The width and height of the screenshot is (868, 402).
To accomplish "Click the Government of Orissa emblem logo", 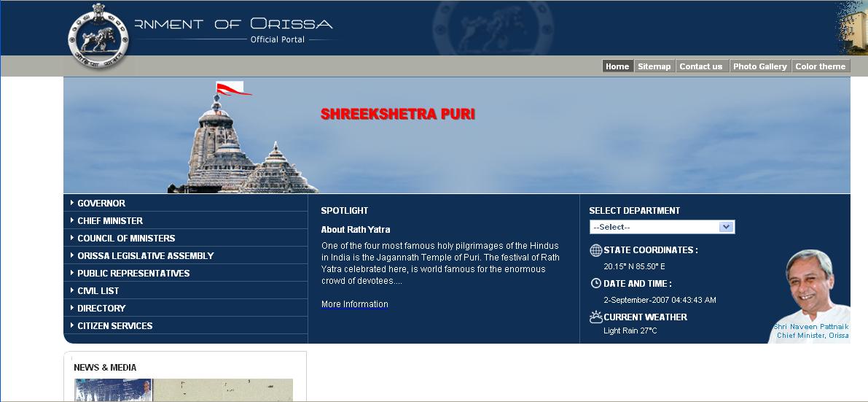I will pyautogui.click(x=98, y=36).
